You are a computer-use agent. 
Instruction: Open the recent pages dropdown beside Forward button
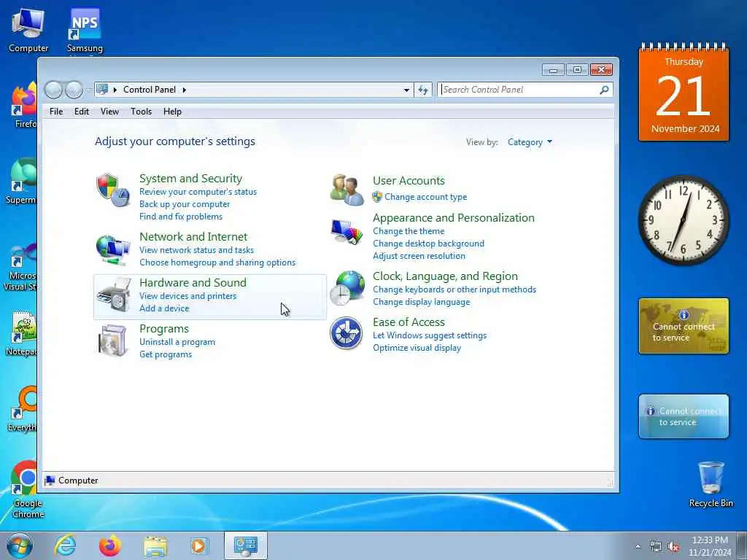click(88, 90)
